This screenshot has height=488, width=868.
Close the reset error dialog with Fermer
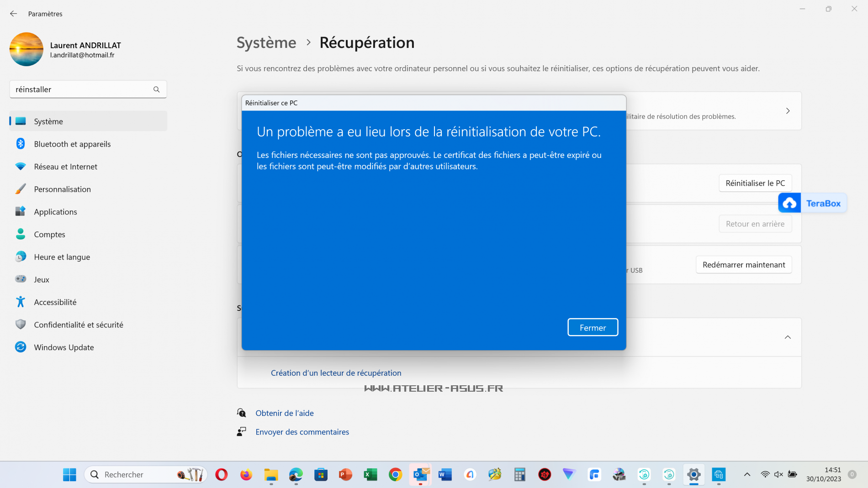[x=593, y=327]
